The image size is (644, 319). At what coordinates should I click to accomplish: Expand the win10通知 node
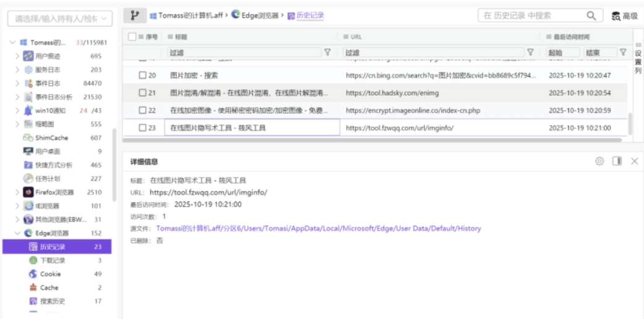(17, 111)
